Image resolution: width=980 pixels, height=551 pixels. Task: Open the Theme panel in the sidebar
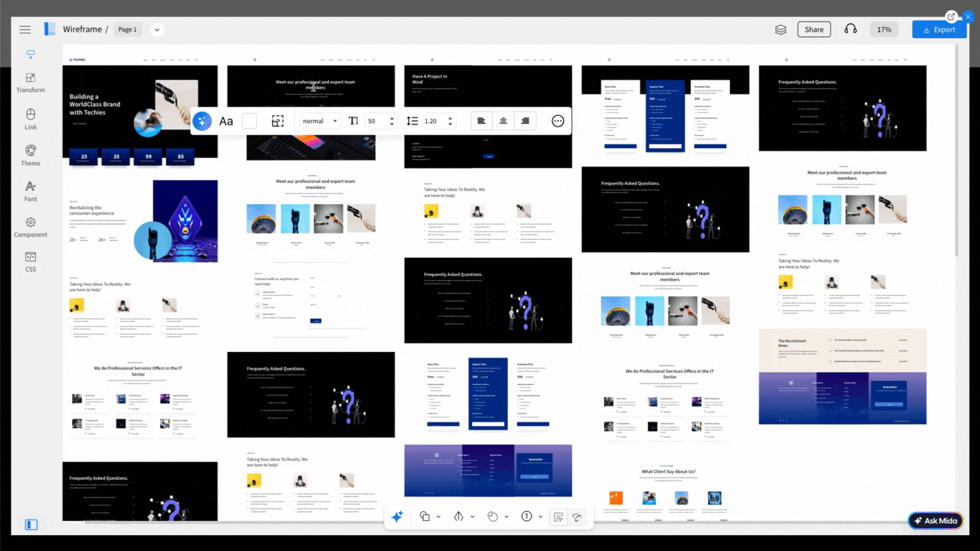pos(30,155)
